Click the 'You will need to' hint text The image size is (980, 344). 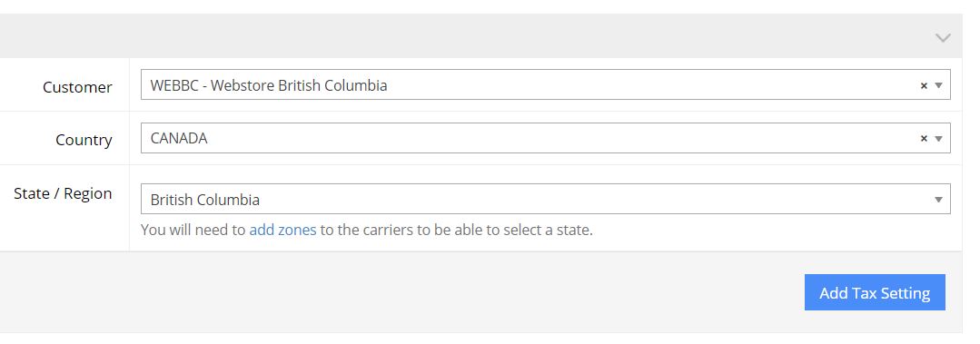[193, 230]
